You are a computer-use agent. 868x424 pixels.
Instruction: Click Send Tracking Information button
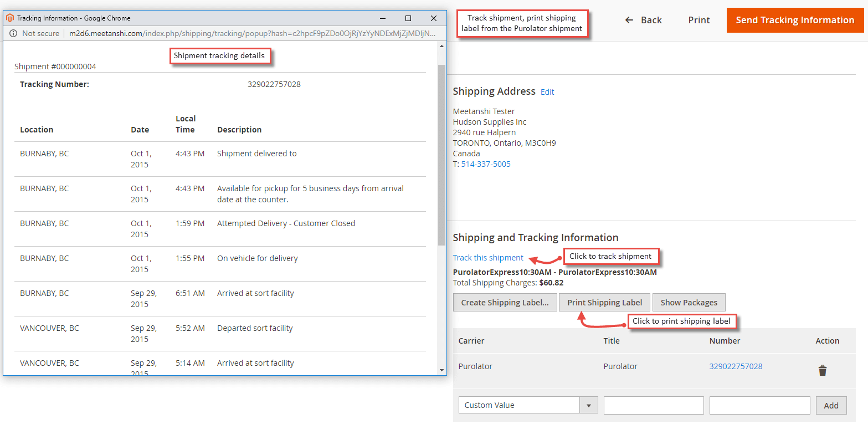(x=795, y=20)
